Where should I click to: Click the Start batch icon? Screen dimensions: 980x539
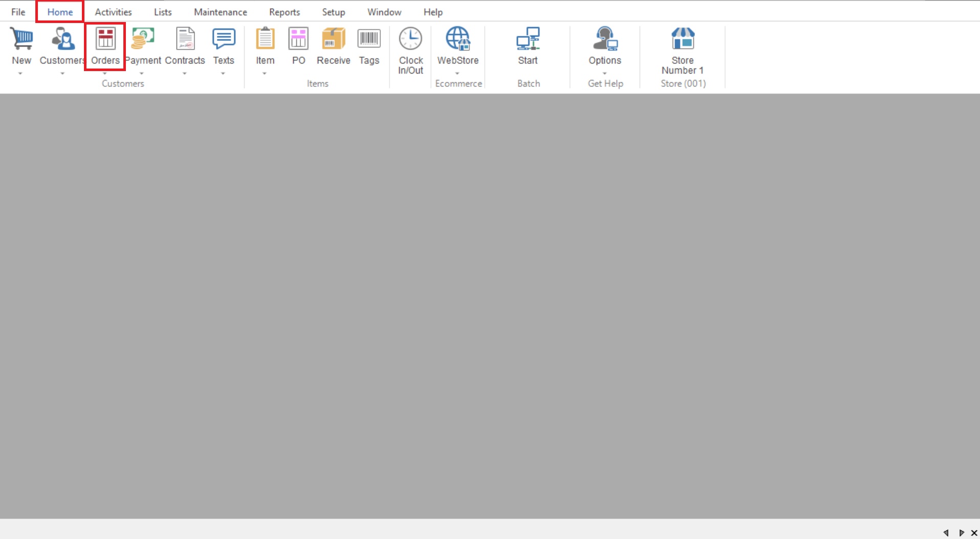click(x=528, y=39)
